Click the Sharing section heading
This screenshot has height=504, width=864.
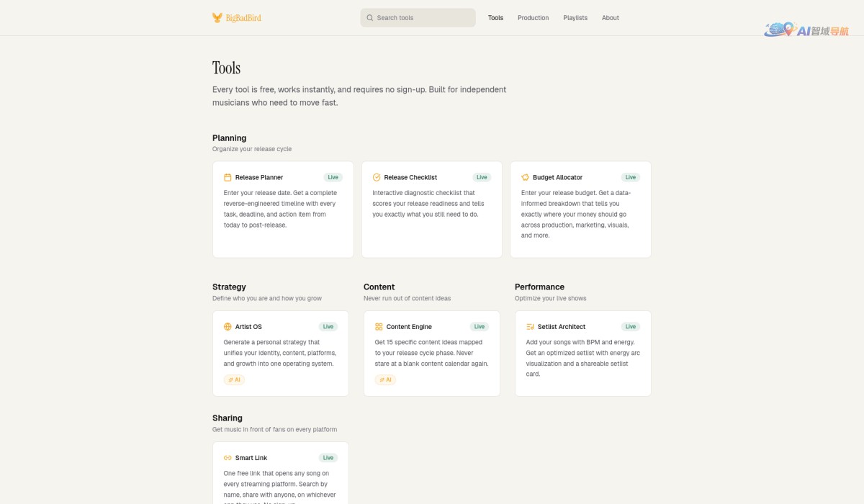click(228, 418)
